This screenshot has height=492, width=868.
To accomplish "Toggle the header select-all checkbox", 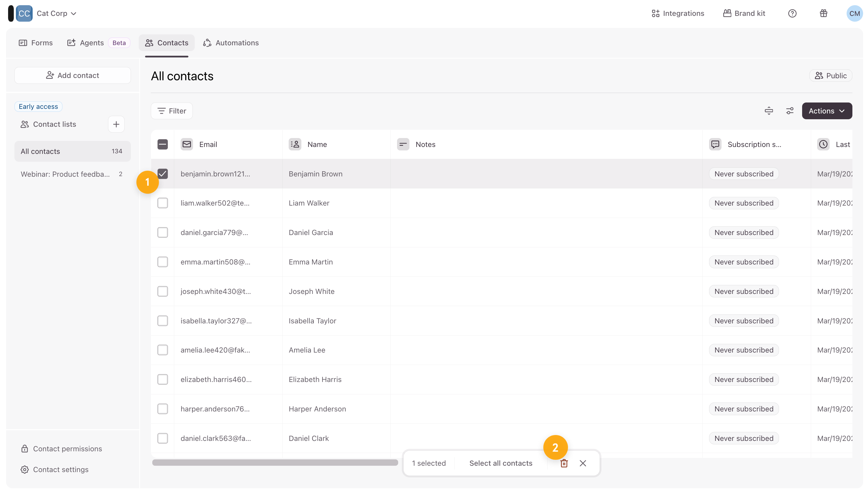I will 163,144.
